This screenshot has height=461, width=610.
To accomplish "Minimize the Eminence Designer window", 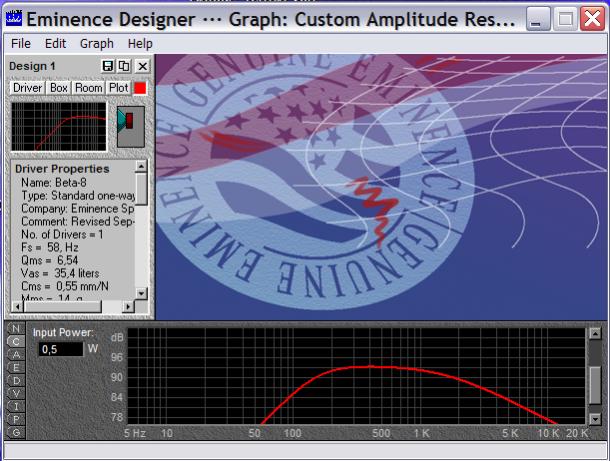I will pos(538,18).
